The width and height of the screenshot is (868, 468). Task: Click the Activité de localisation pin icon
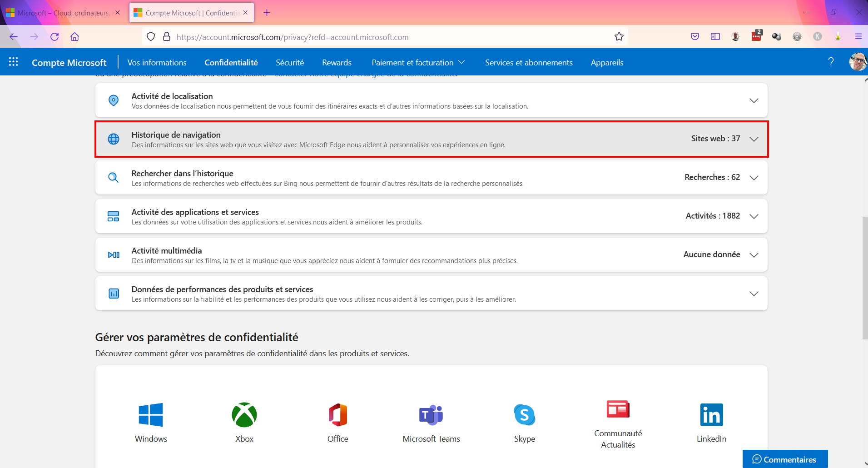click(114, 100)
